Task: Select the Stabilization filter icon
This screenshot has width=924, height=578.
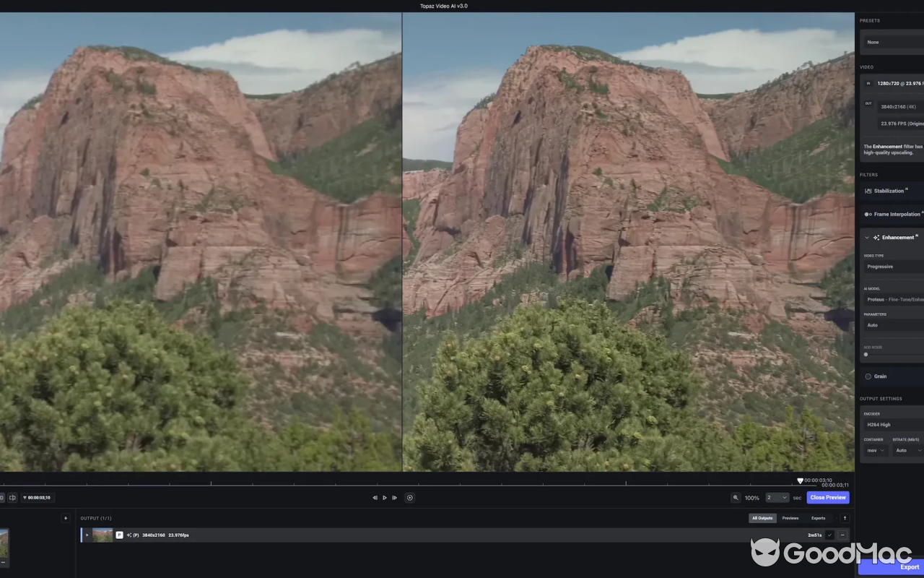Action: tap(868, 190)
